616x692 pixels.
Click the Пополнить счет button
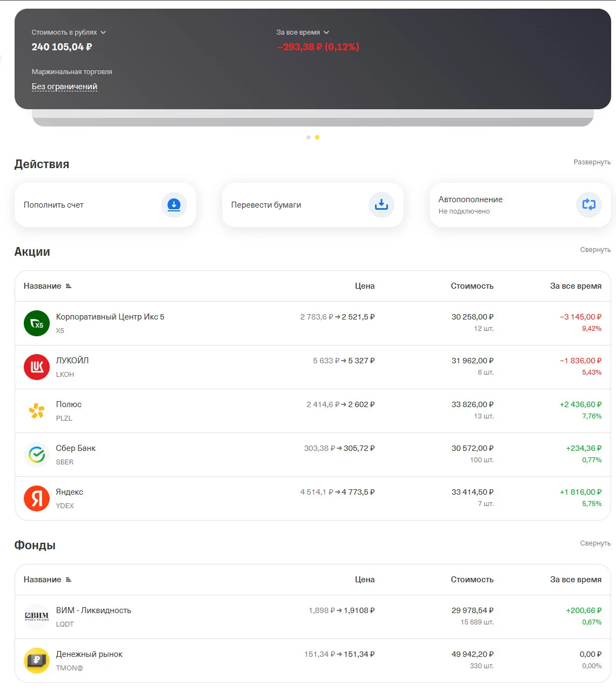pyautogui.click(x=105, y=205)
